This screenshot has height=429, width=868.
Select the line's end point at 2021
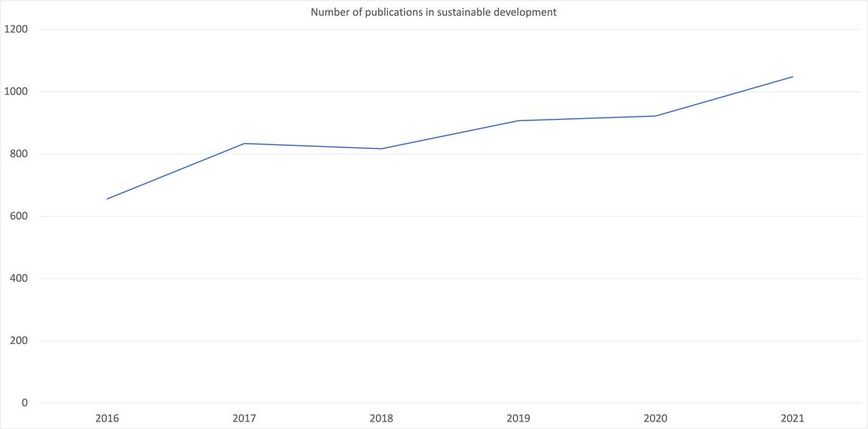coord(793,77)
